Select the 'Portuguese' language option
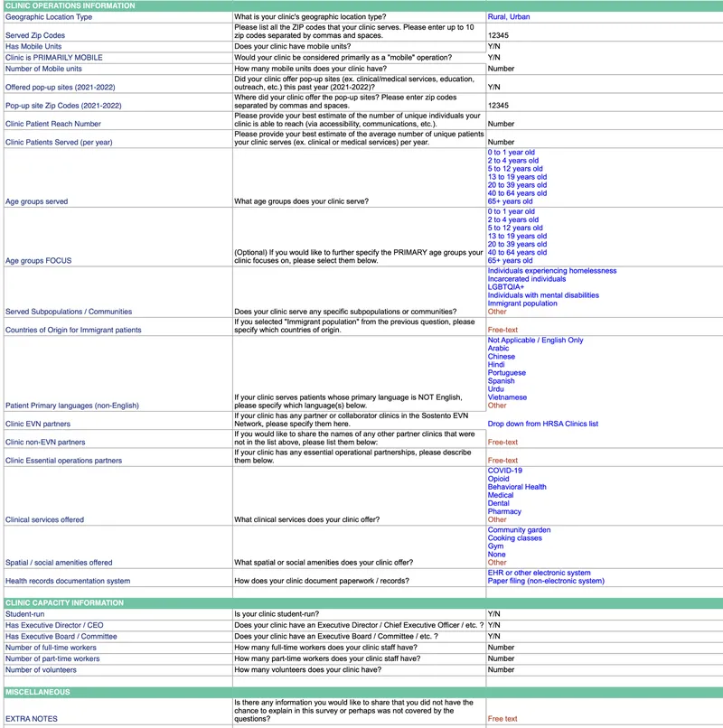This screenshot has height=728, width=723. tap(507, 373)
